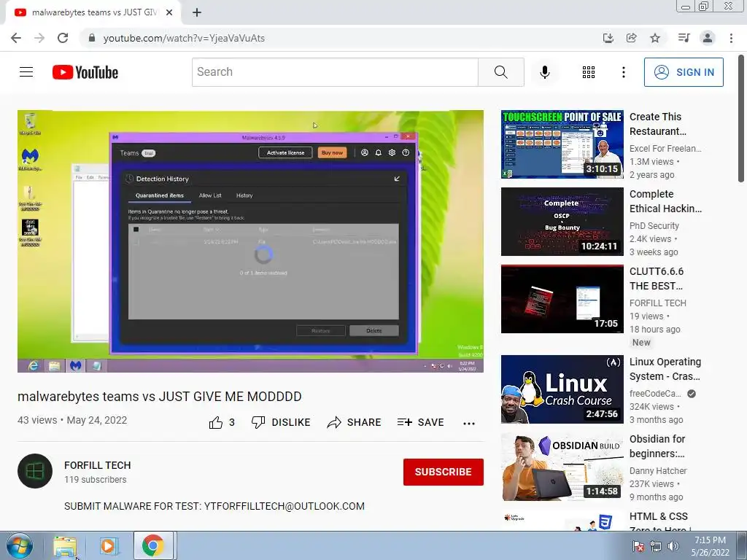Open FORFILL TECH channel avatar
Viewport: 747px width, 560px height.
(35, 471)
